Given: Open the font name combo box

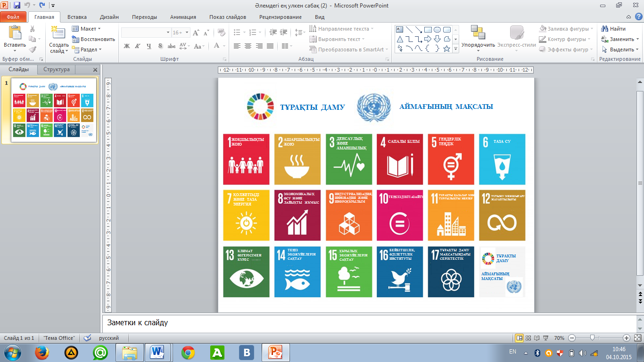Looking at the screenshot, I should pos(146,33).
